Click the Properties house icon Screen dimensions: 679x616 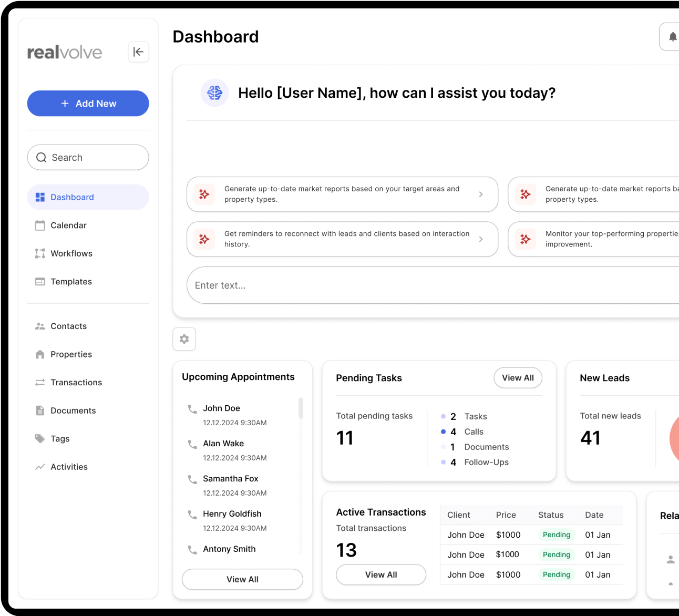[x=40, y=354]
